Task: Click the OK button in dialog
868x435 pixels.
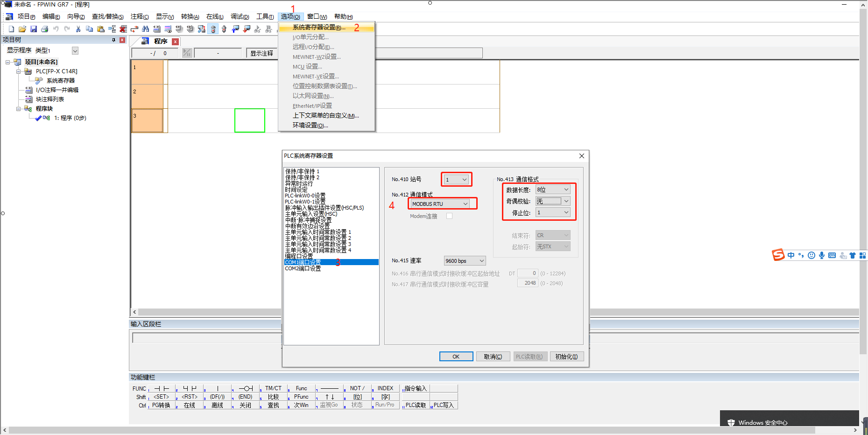Action: (x=456, y=357)
